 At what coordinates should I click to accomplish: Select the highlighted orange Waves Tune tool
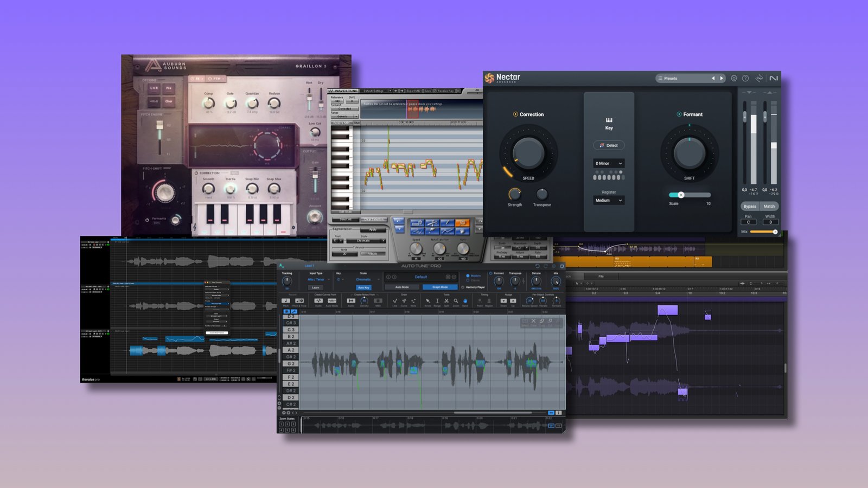click(462, 223)
